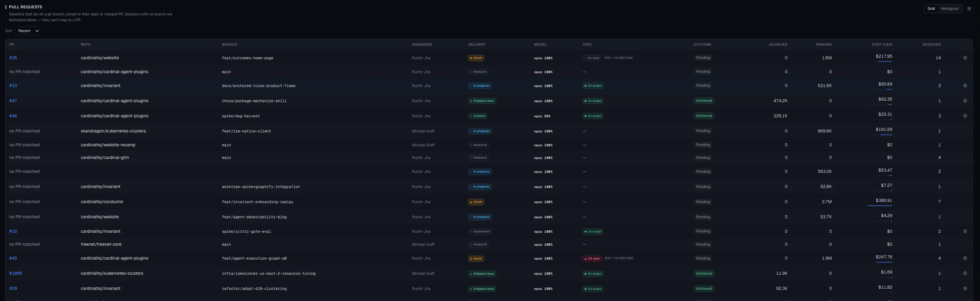The width and height of the screenshot is (980, 301).
Task: Switch to Histogram view
Action: (x=950, y=9)
